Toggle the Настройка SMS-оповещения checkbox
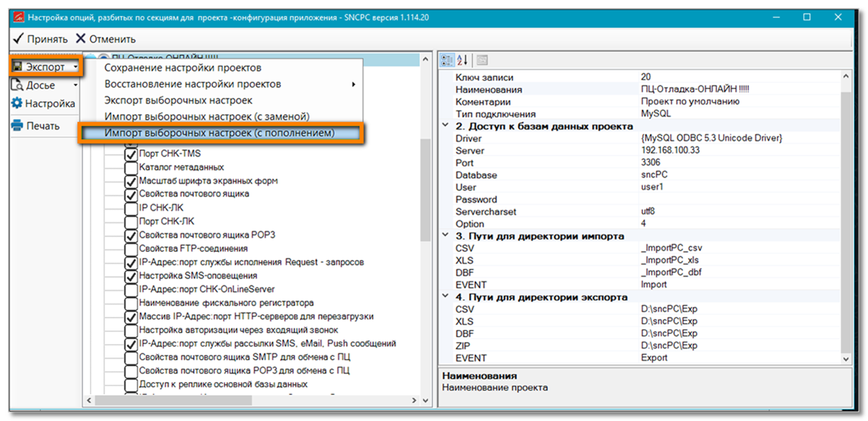 pos(131,276)
